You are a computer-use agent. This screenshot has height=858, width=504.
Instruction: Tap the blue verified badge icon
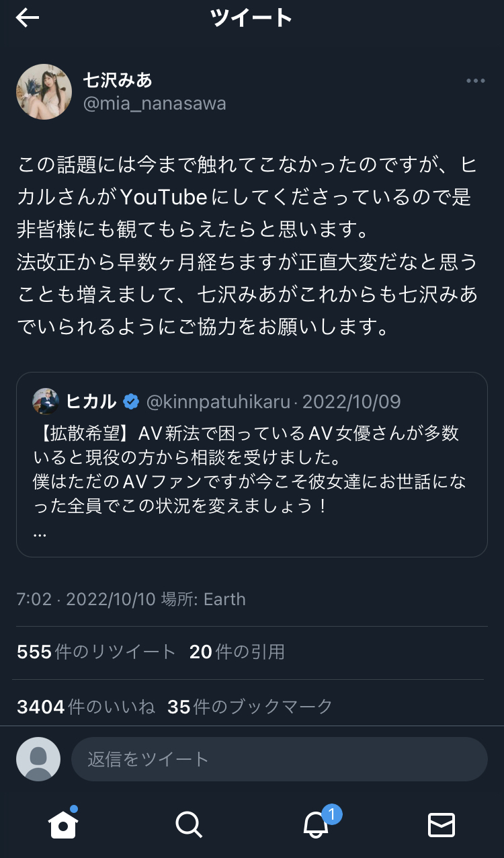[131, 402]
